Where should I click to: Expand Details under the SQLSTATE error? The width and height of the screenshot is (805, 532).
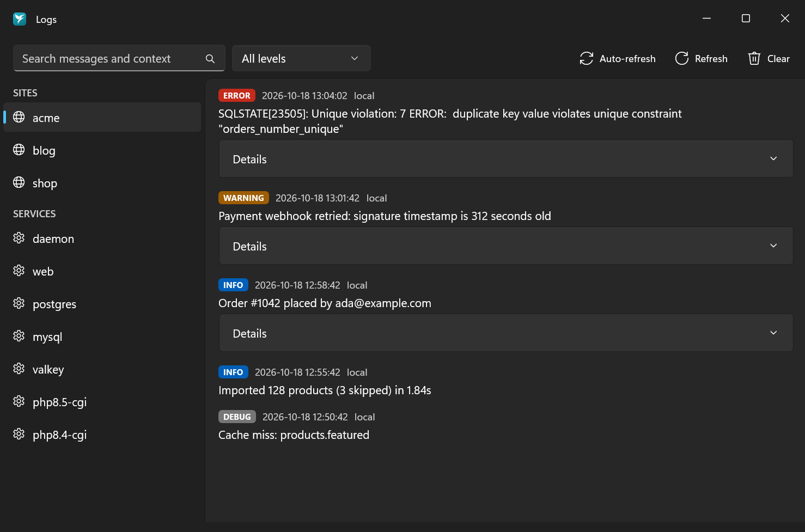coord(506,158)
